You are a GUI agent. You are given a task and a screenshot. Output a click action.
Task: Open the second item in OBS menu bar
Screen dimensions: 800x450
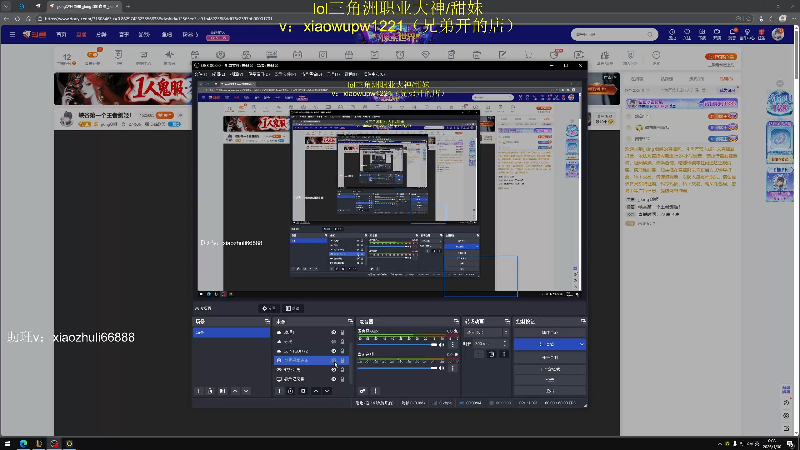point(218,74)
